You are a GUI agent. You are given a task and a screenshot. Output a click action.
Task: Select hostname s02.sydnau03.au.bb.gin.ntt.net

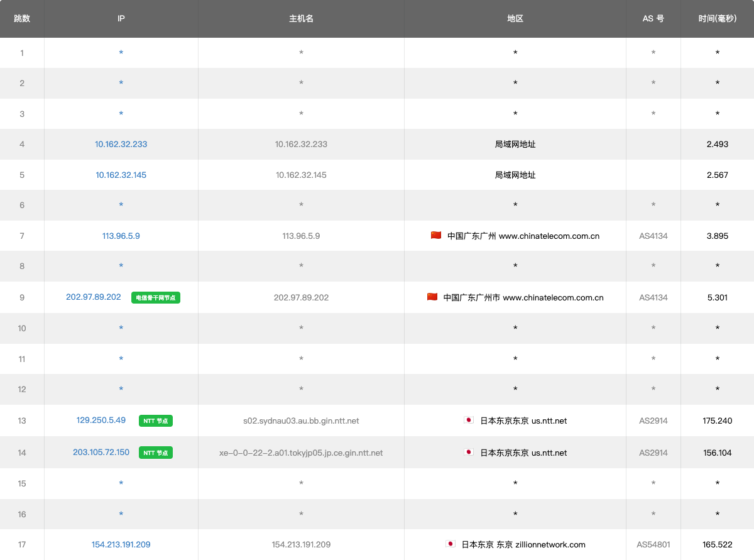pyautogui.click(x=301, y=420)
